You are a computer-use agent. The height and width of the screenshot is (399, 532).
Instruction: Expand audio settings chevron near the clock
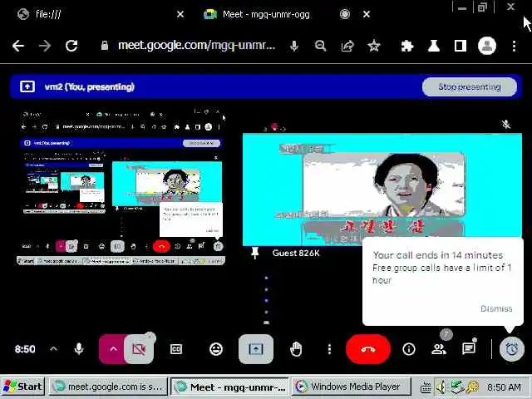[53, 349]
